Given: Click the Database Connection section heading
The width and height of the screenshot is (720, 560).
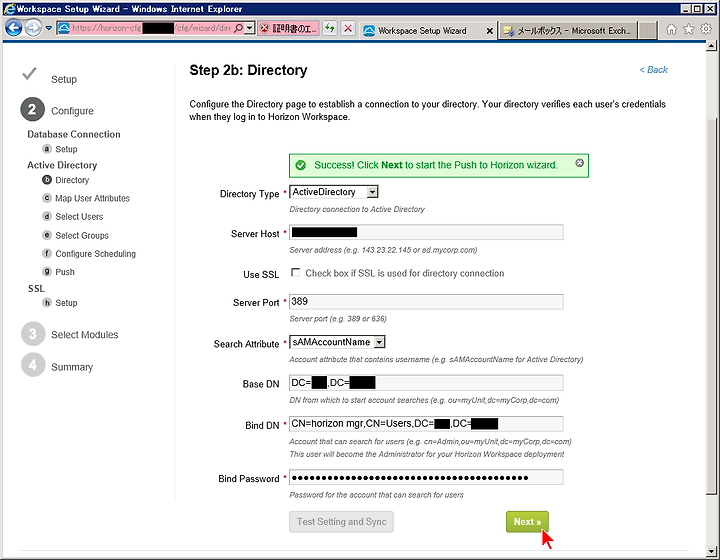Looking at the screenshot, I should (74, 134).
